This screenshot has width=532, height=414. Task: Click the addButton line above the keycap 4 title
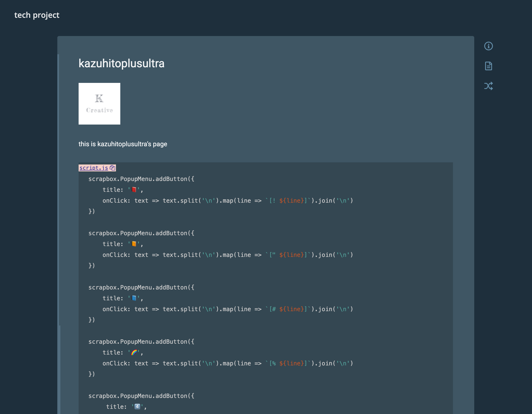141,396
